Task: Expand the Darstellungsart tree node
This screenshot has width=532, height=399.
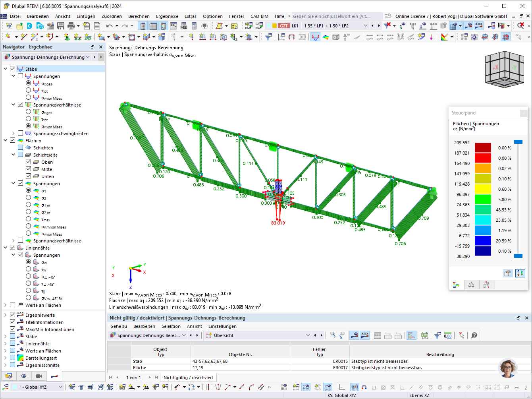Action: click(x=6, y=358)
